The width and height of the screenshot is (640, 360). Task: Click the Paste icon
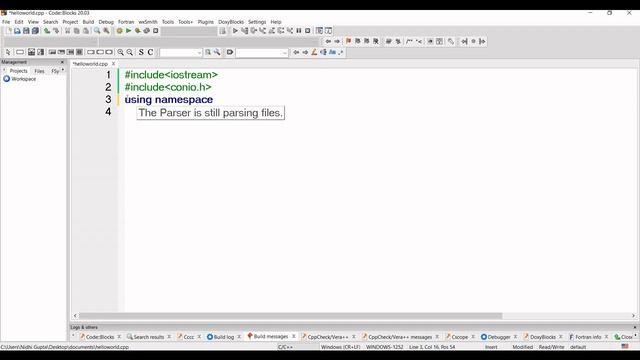[86, 31]
